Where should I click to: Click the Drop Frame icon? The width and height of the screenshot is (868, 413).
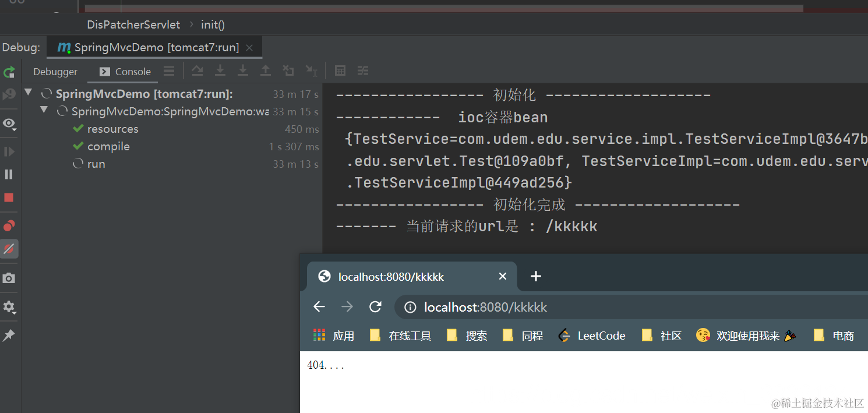click(x=288, y=71)
